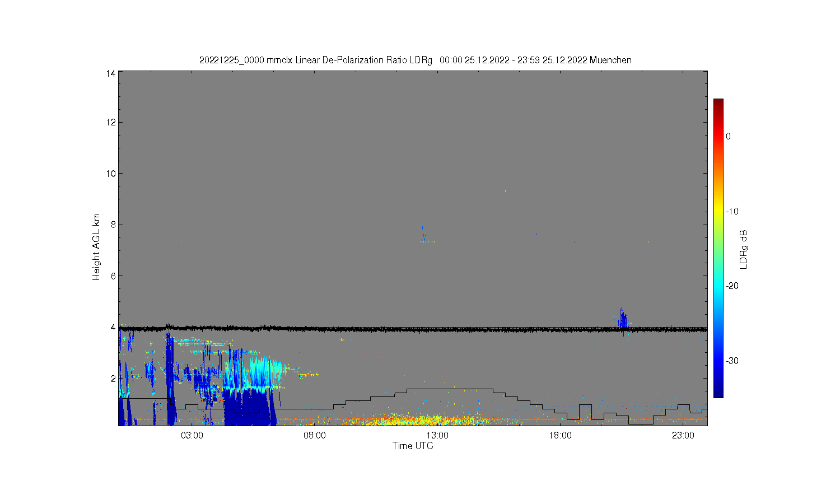Image resolution: width=840 pixels, height=504 pixels.
Task: Click the dark red top of the colorbar
Action: point(718,104)
